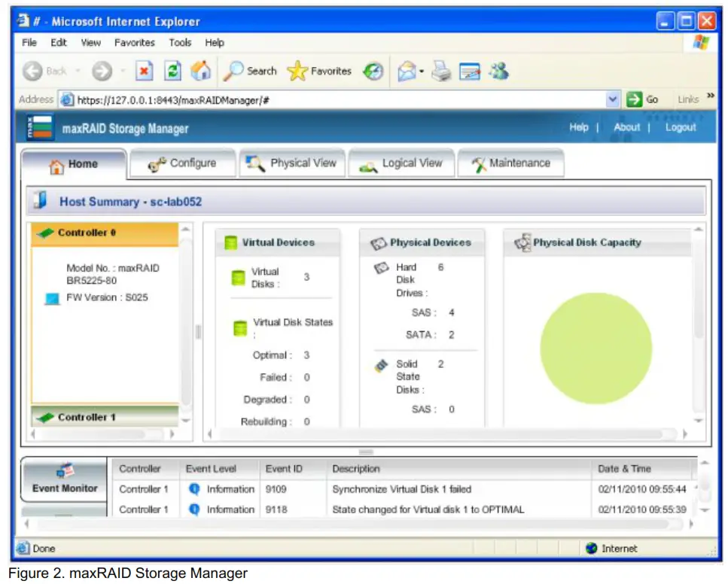Viewport: 728px width, 584px height.
Task: Click the Virtual Devices green cylinder icon
Action: coord(231,242)
